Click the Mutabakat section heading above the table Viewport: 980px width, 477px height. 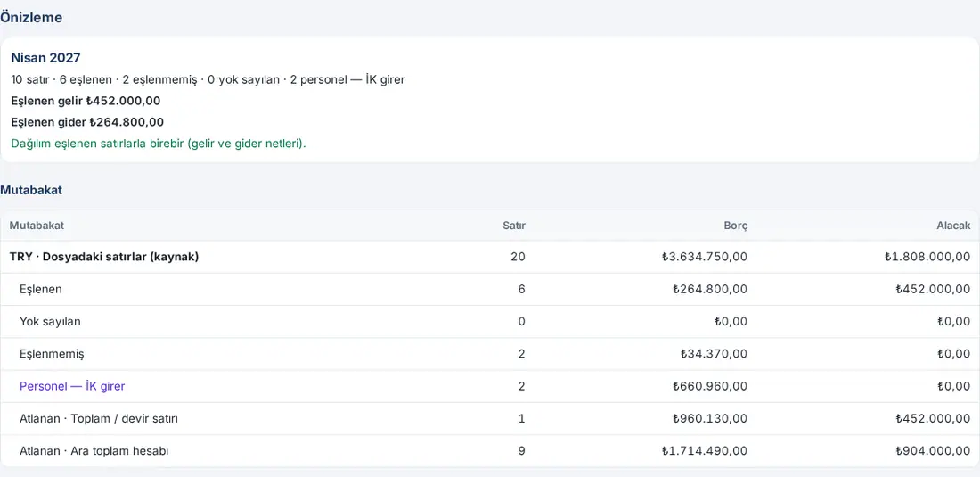click(31, 190)
